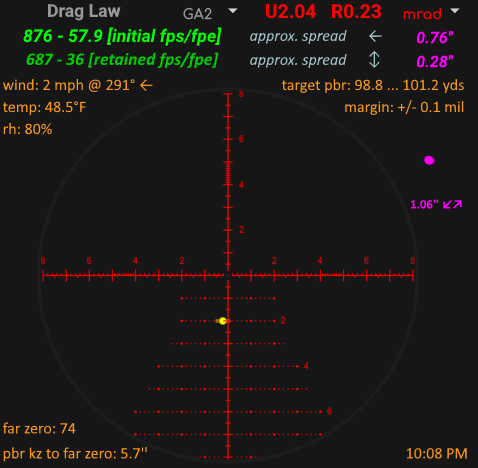Click the far zero: 74 value
478x468 pixels.
[x=39, y=429]
